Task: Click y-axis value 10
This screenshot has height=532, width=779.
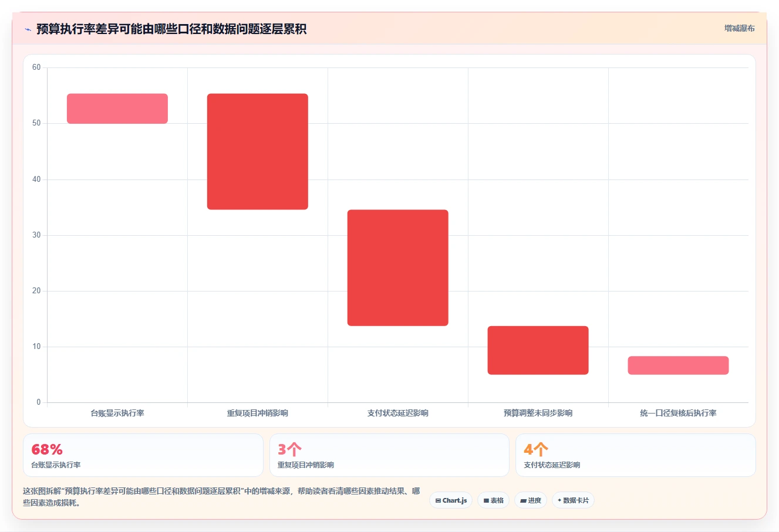Action: 36,347
